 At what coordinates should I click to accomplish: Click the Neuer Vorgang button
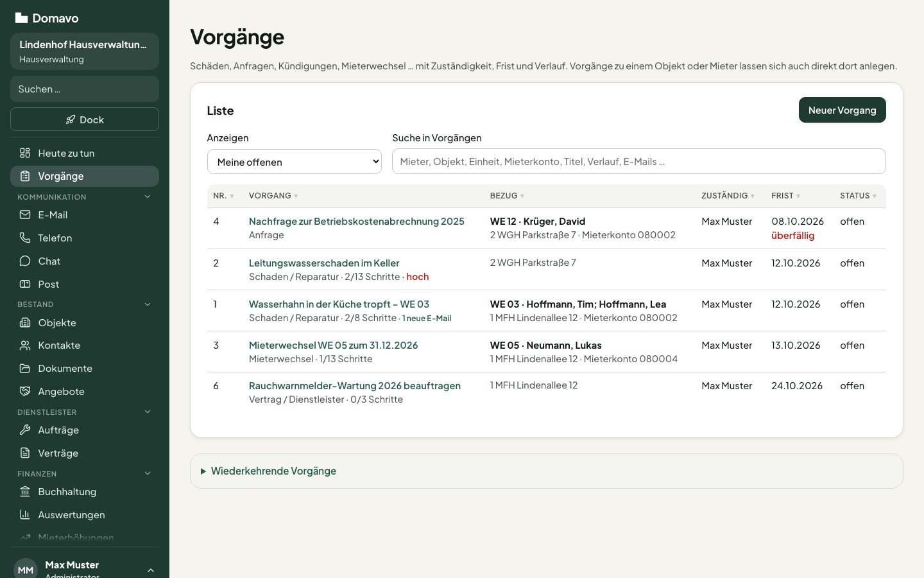[x=842, y=110]
